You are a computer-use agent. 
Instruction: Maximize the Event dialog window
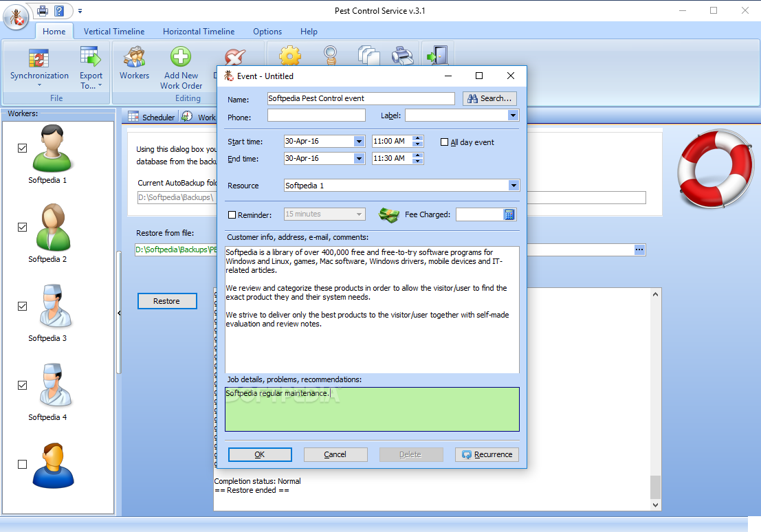click(x=479, y=76)
